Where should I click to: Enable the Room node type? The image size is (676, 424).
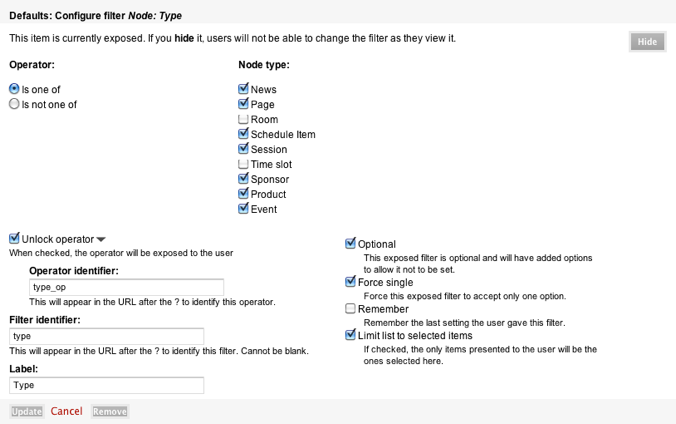pyautogui.click(x=243, y=119)
